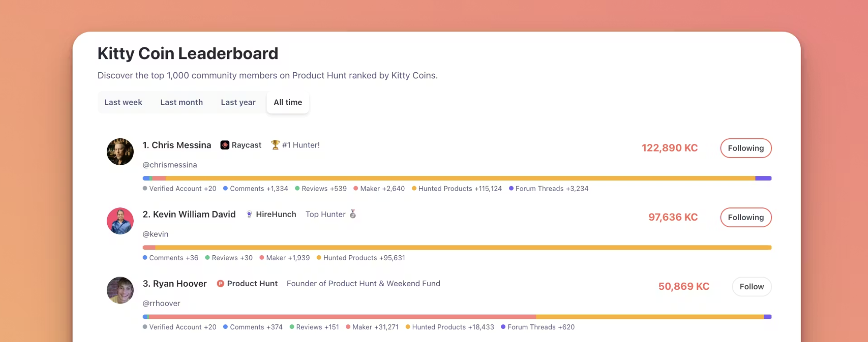Follow Ryan Hoover
The height and width of the screenshot is (342, 868).
(x=752, y=287)
